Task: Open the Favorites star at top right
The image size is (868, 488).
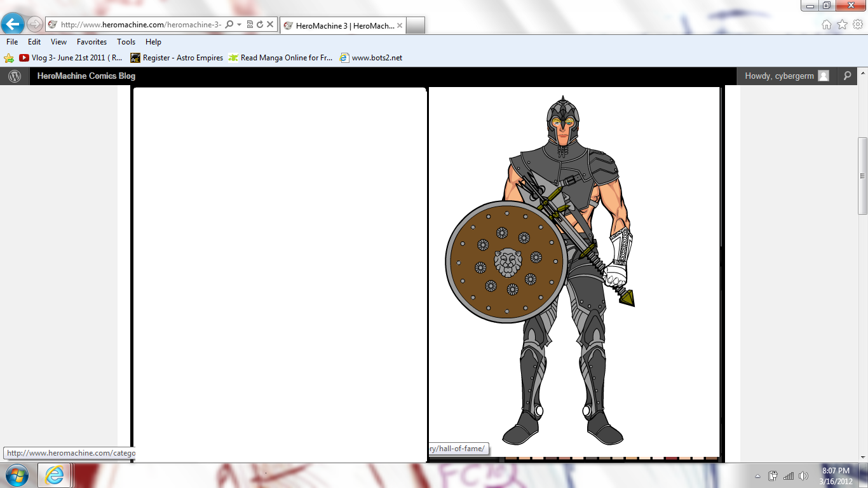Action: click(x=842, y=25)
